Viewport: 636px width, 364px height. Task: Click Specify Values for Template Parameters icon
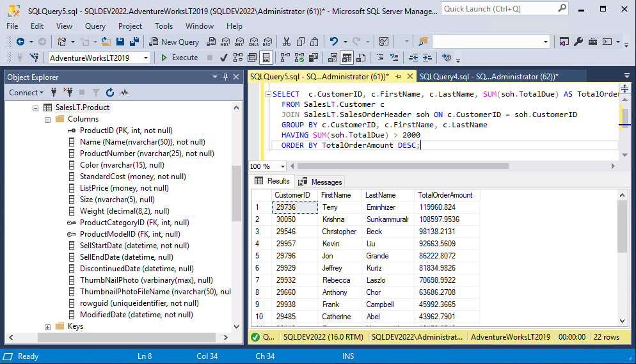pos(447,58)
